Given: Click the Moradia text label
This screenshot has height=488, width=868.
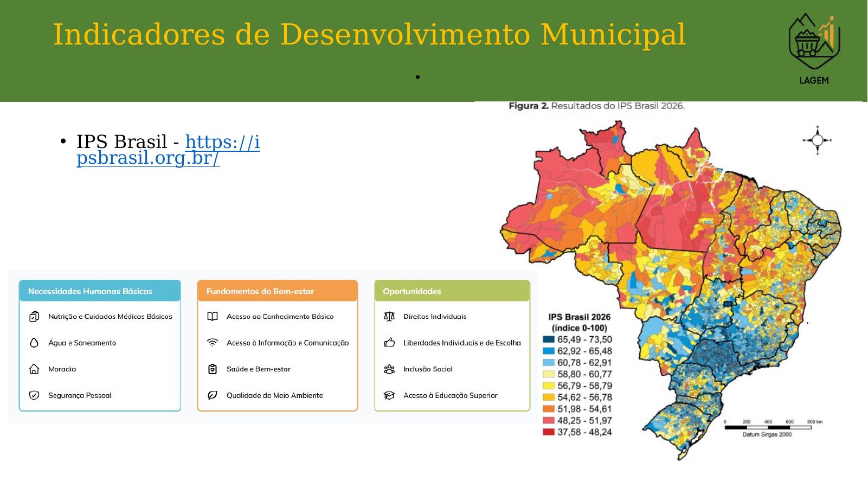Looking at the screenshot, I should 62,369.
